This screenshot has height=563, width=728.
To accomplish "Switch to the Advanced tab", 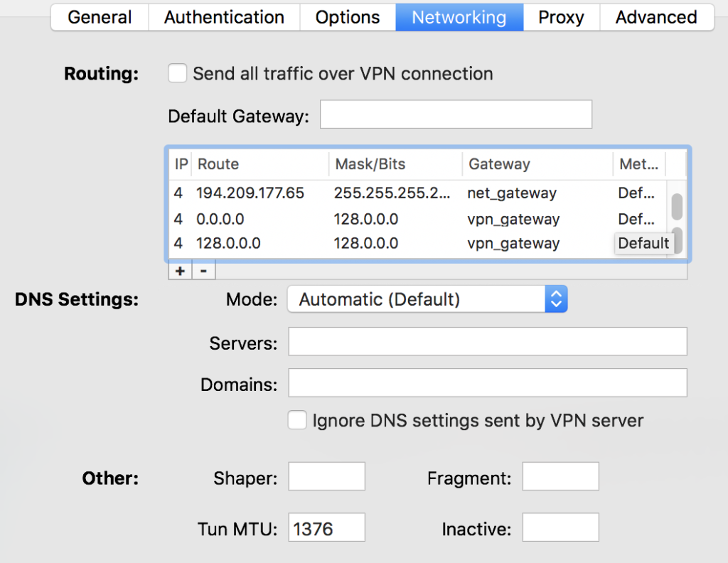I will [655, 17].
